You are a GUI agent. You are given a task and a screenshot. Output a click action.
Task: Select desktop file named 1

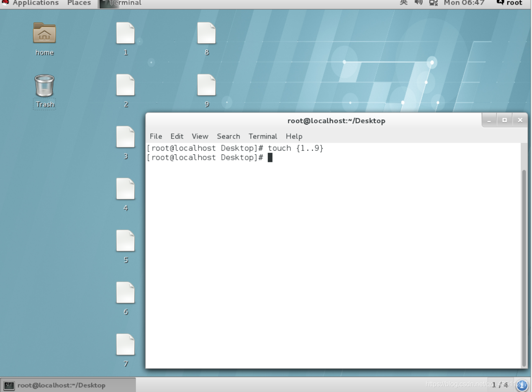126,33
